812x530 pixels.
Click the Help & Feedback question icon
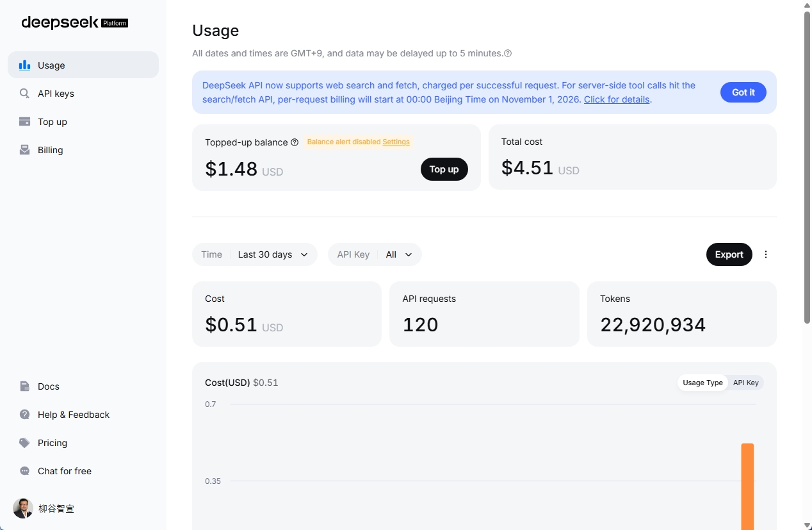tap(24, 415)
